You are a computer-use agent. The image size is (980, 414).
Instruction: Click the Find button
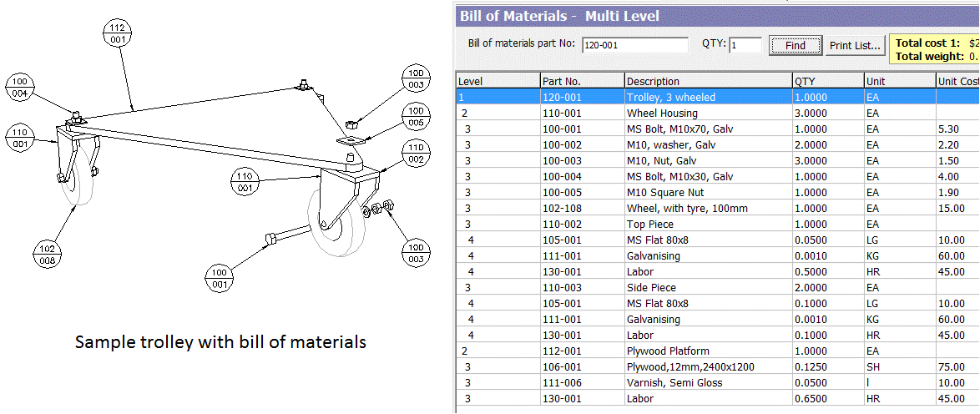point(795,45)
